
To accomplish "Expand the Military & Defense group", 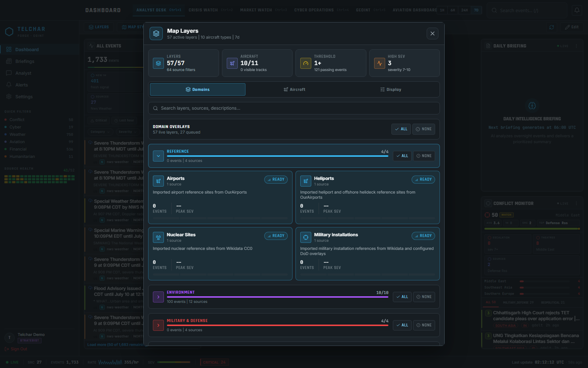I will [x=158, y=325].
